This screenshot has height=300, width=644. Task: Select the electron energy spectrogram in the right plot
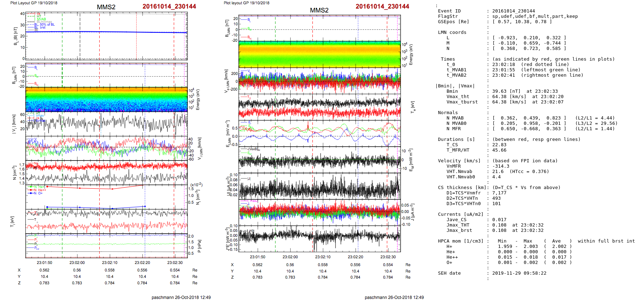point(319,54)
